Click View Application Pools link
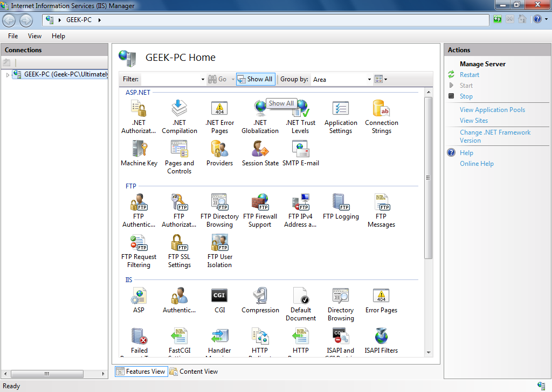This screenshot has width=552, height=392. click(492, 110)
